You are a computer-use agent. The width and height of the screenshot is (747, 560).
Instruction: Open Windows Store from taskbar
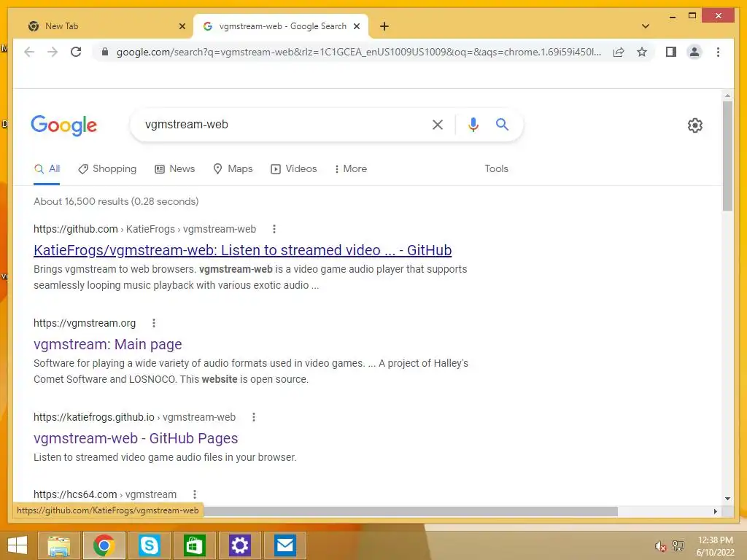[194, 545]
